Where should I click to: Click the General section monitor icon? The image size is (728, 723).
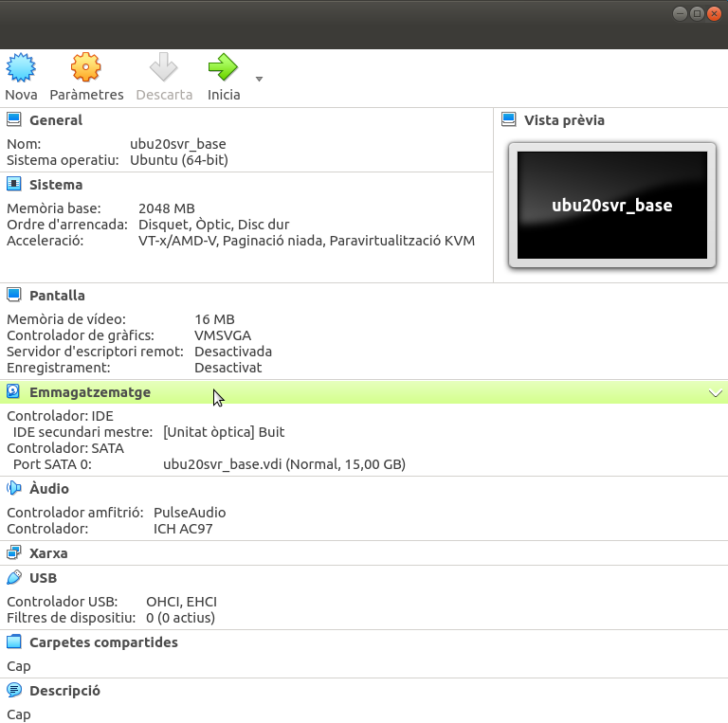[14, 119]
